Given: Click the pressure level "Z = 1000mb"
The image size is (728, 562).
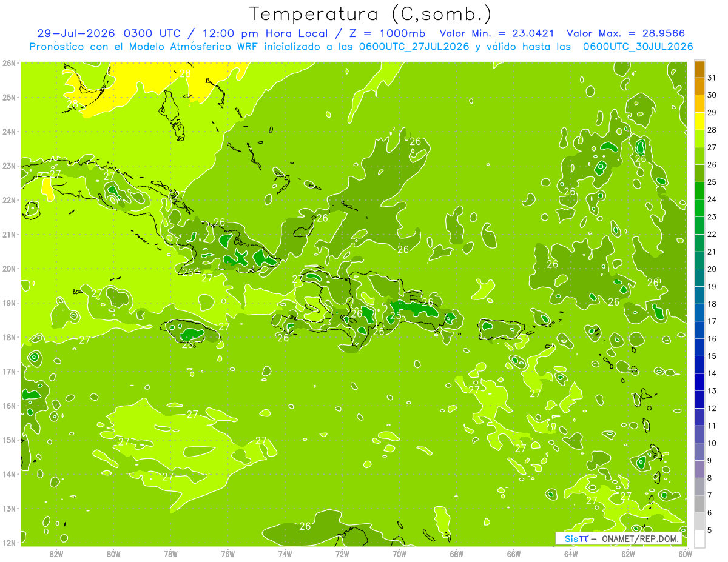Looking at the screenshot, I should pos(386,33).
